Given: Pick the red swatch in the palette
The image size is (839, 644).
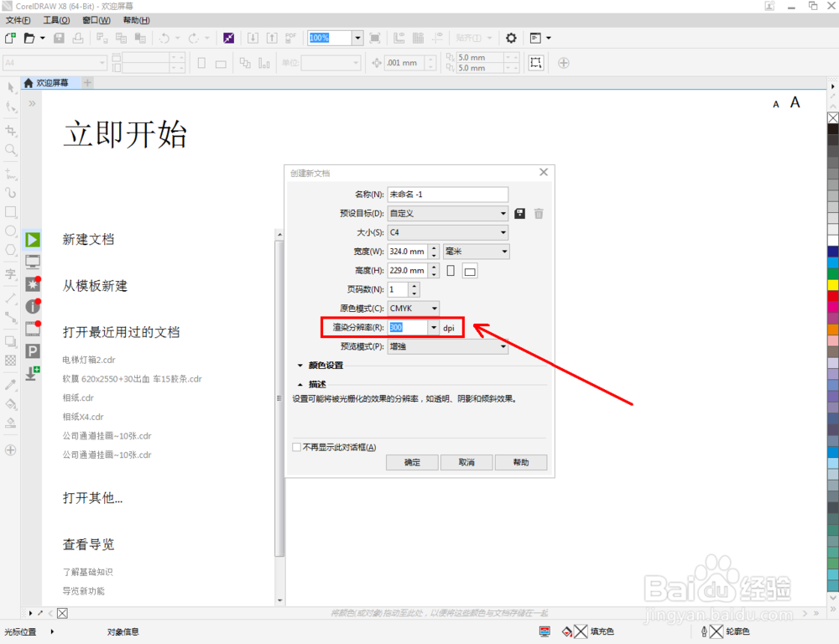Looking at the screenshot, I should click(x=833, y=296).
